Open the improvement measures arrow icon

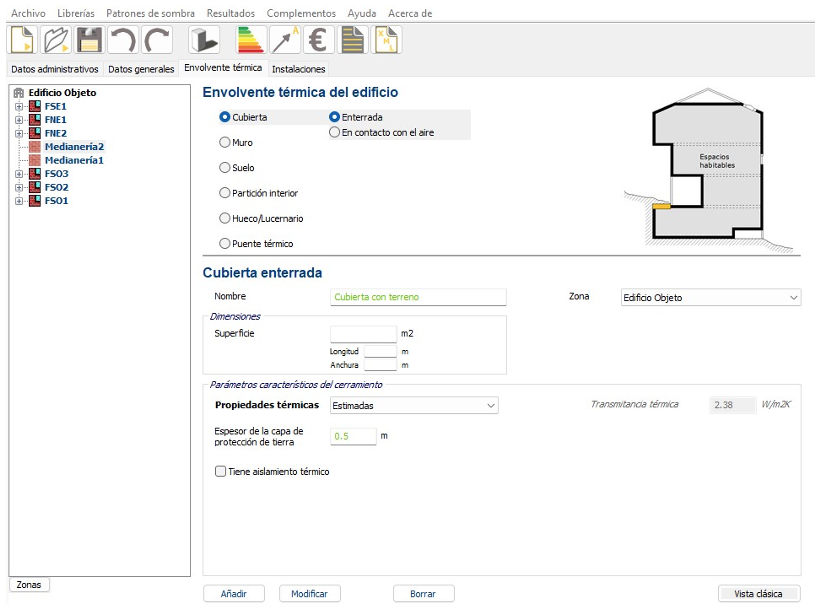[x=284, y=40]
